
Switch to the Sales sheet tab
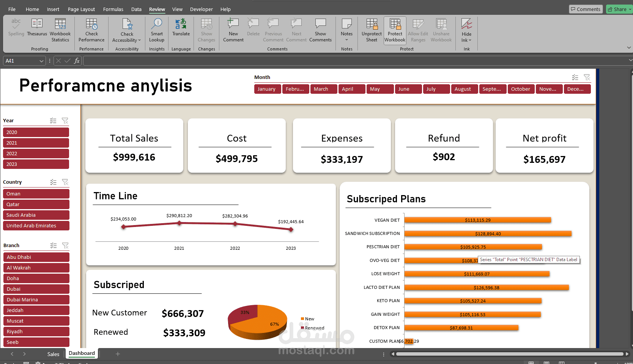(53, 354)
